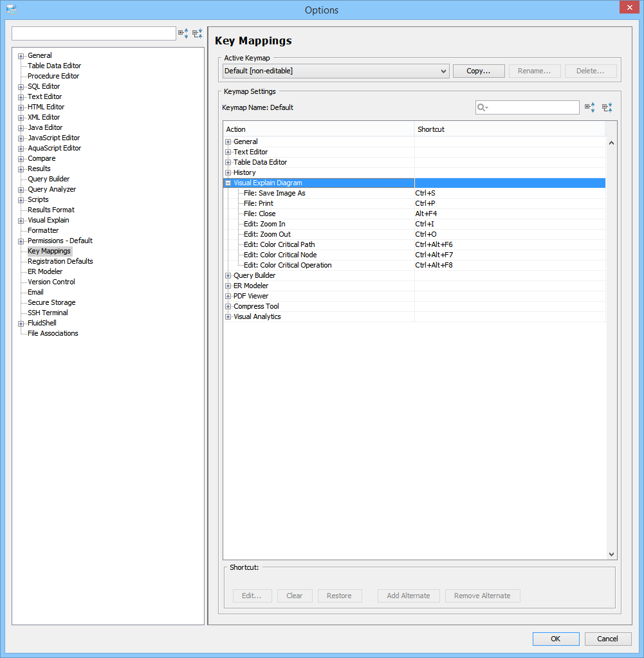Click Edit... shortcut button
The width and height of the screenshot is (644, 658).
[x=252, y=596]
